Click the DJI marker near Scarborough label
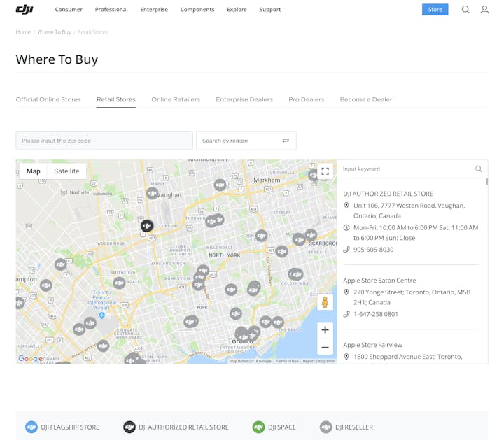Viewport: 504px width, 440px height. coord(311,235)
